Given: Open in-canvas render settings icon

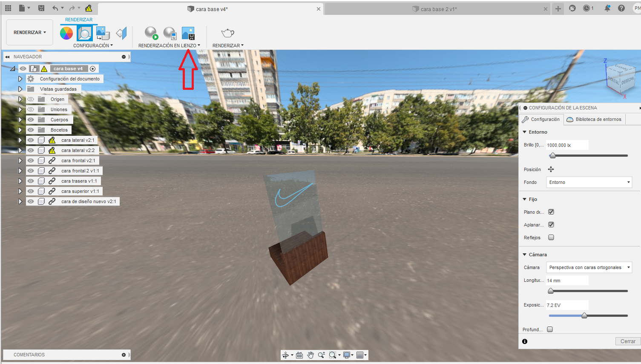Looking at the screenshot, I should click(x=170, y=33).
